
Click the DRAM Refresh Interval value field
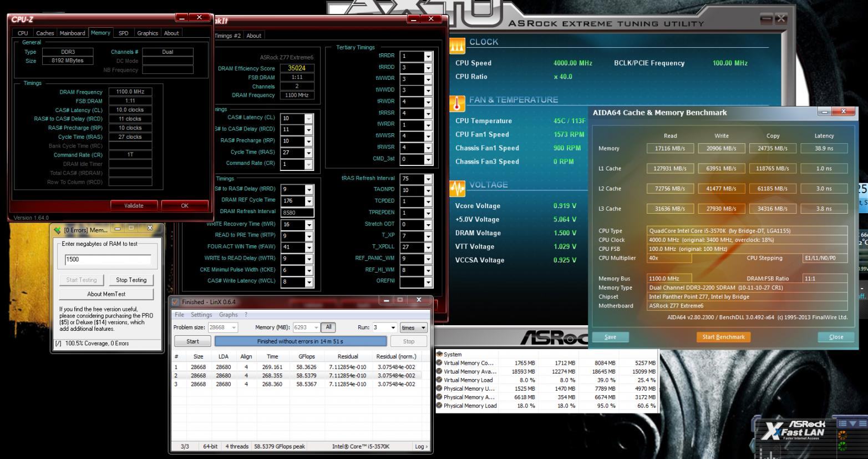[297, 213]
